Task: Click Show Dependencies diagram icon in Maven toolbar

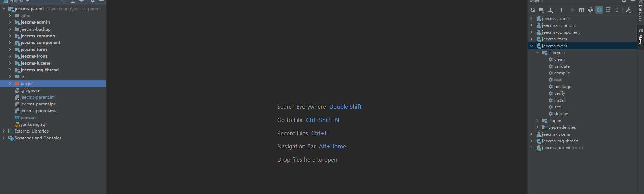Action: [x=608, y=10]
